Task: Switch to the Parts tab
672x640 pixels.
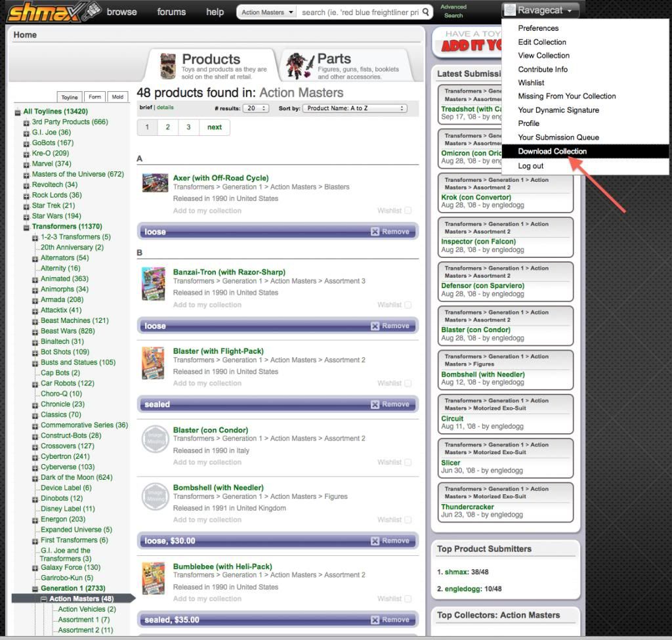Action: (346, 66)
